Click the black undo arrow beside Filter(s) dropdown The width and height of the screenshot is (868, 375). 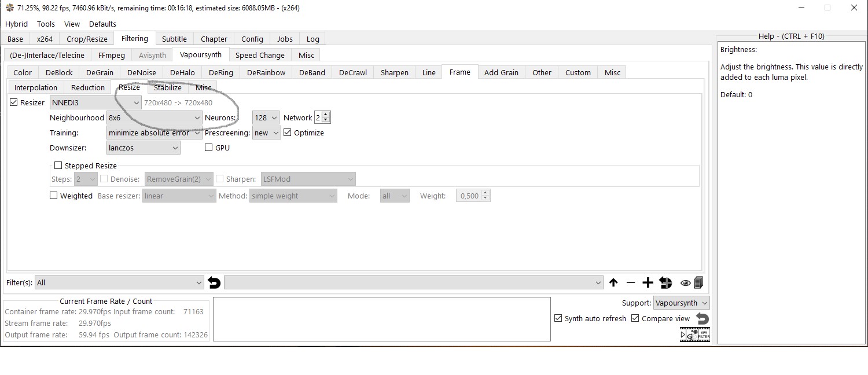(214, 283)
